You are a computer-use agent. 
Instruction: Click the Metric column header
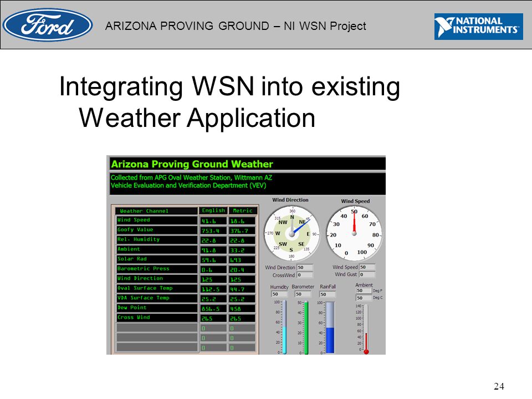tap(243, 211)
